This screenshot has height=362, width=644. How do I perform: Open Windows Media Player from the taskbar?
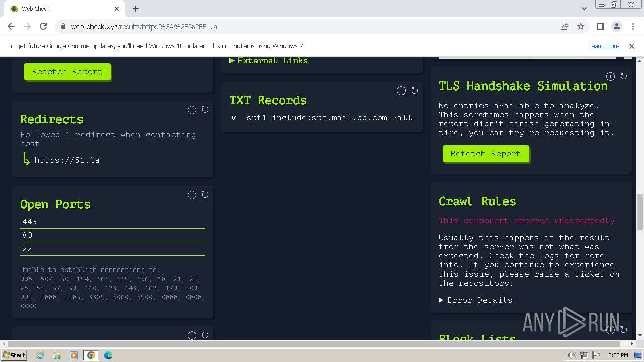(74, 355)
